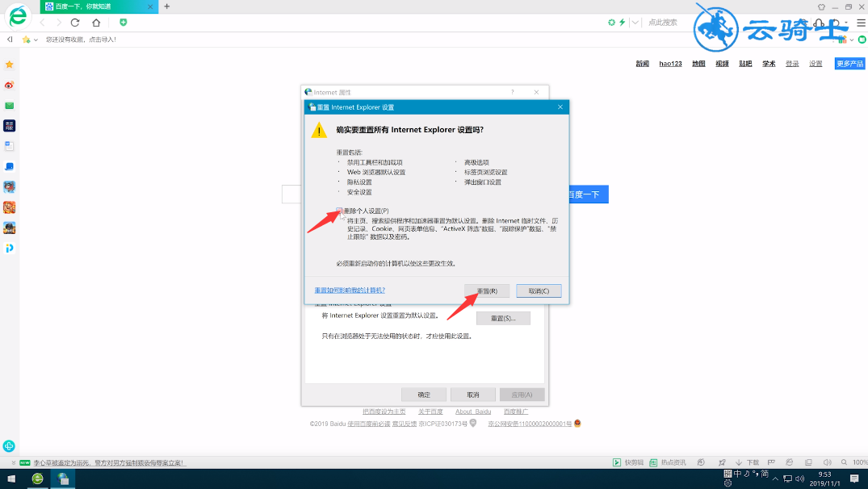Collapse the sidebar with the arrow icon
The width and height of the screenshot is (868, 489).
click(10, 40)
